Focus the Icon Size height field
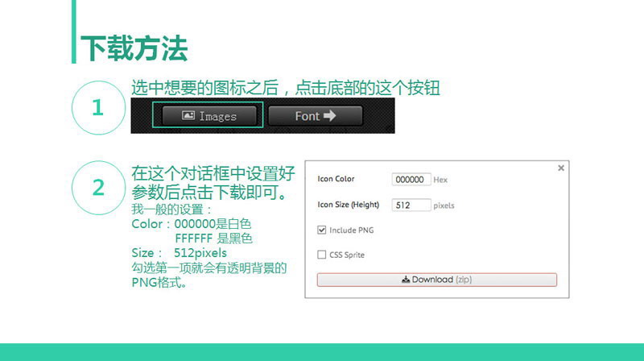Screen dimensions: 644x361 [411, 205]
